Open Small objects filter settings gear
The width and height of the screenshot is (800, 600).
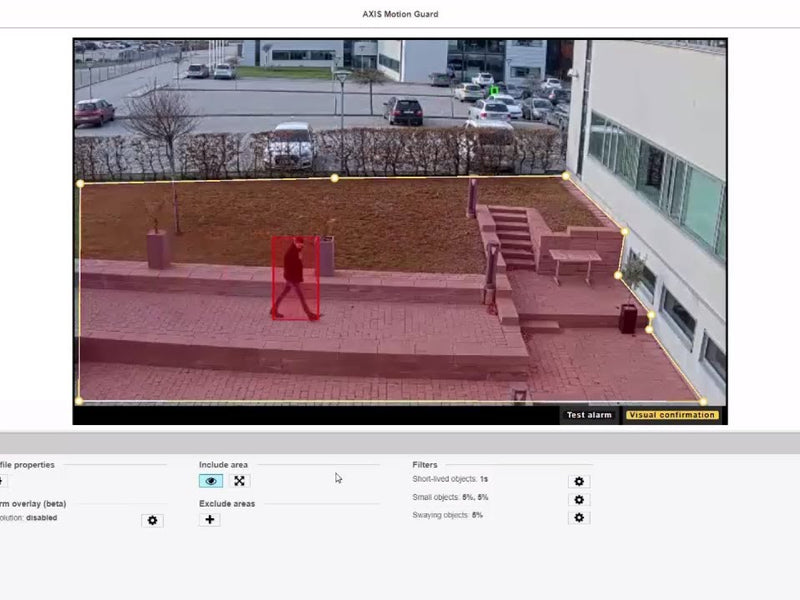point(578,499)
